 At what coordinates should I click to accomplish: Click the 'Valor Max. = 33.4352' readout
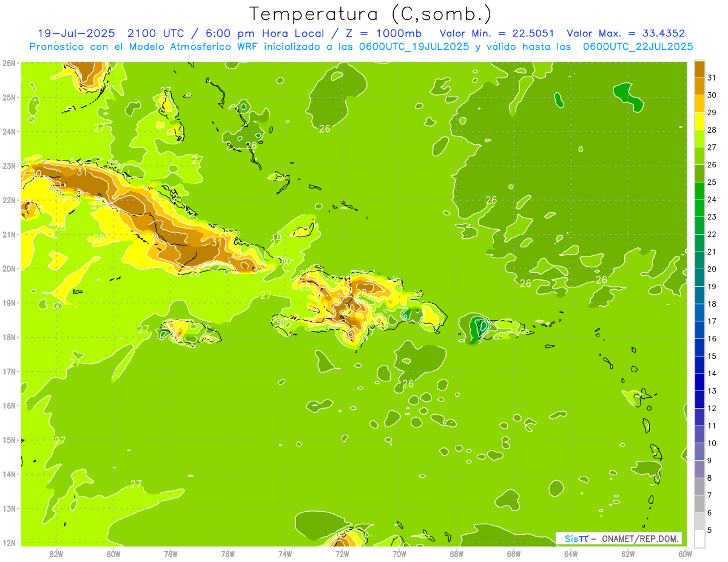click(626, 33)
